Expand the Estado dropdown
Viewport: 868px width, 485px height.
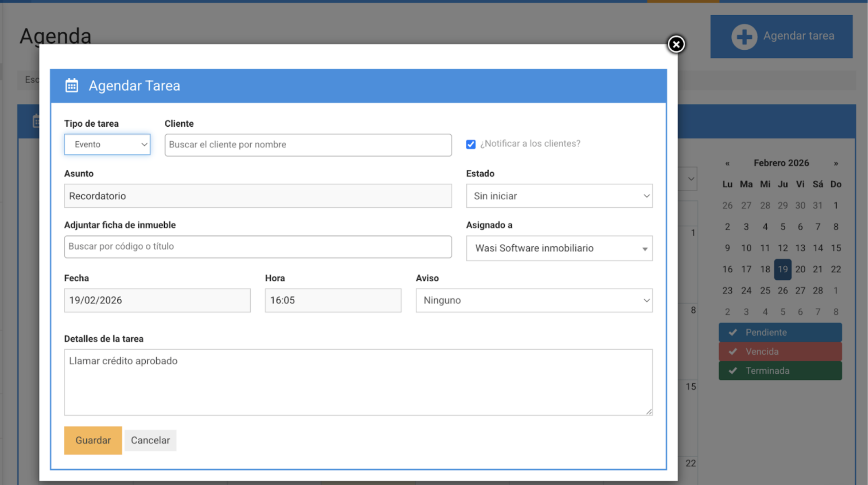click(x=559, y=196)
